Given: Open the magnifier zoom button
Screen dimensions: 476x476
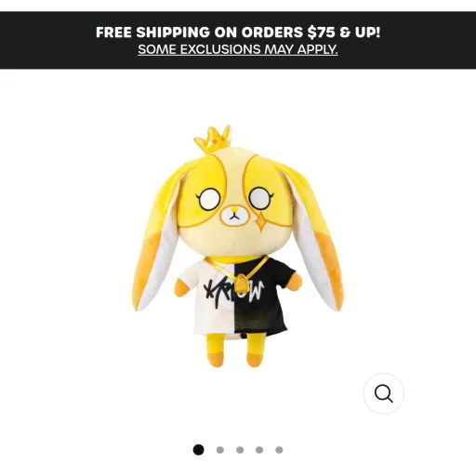Looking at the screenshot, I should (384, 393).
